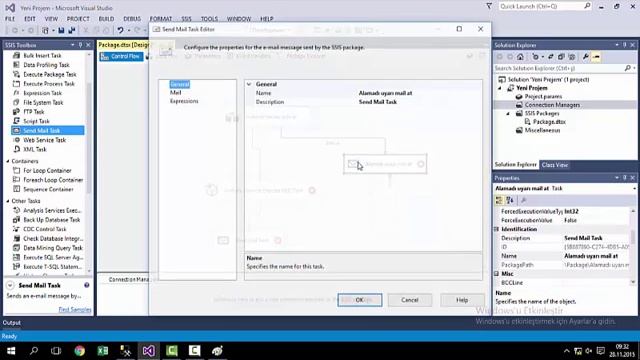The image size is (640, 360).
Task: Select the Connection Managers node
Action: [552, 105]
